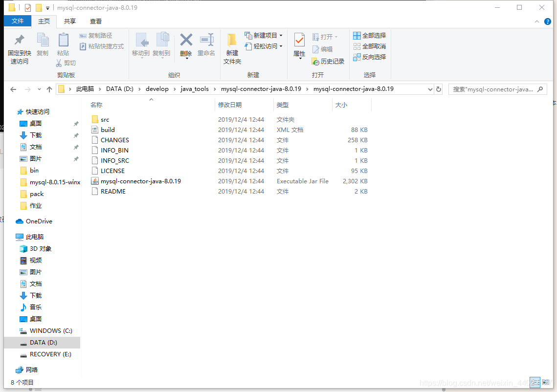Click Paste shortcut (粘贴快捷方式)

click(102, 46)
